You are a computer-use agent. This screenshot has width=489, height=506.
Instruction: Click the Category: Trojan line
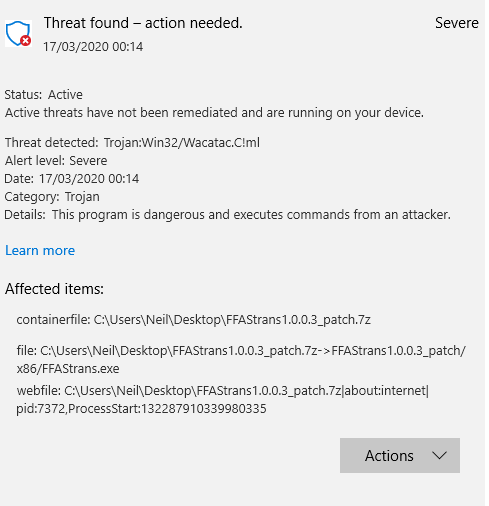[52, 197]
